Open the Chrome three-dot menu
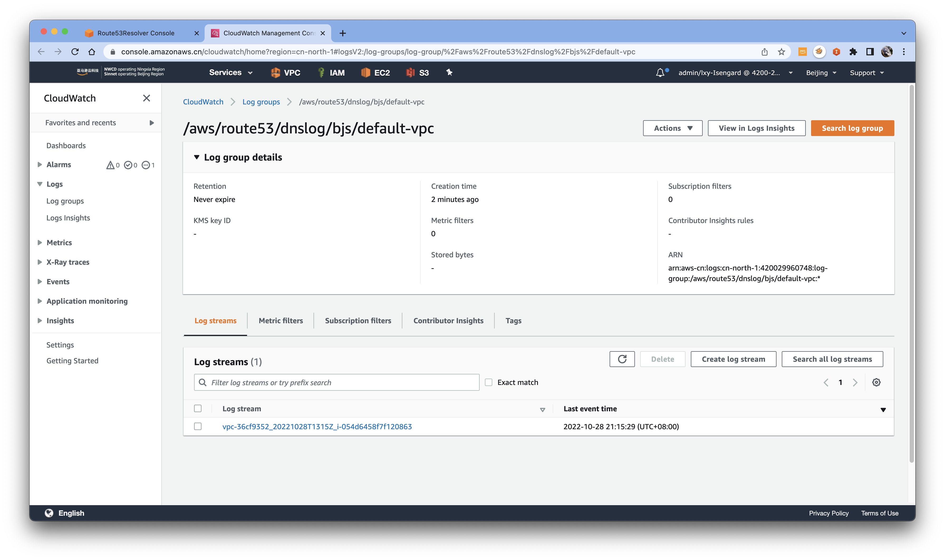 904,52
